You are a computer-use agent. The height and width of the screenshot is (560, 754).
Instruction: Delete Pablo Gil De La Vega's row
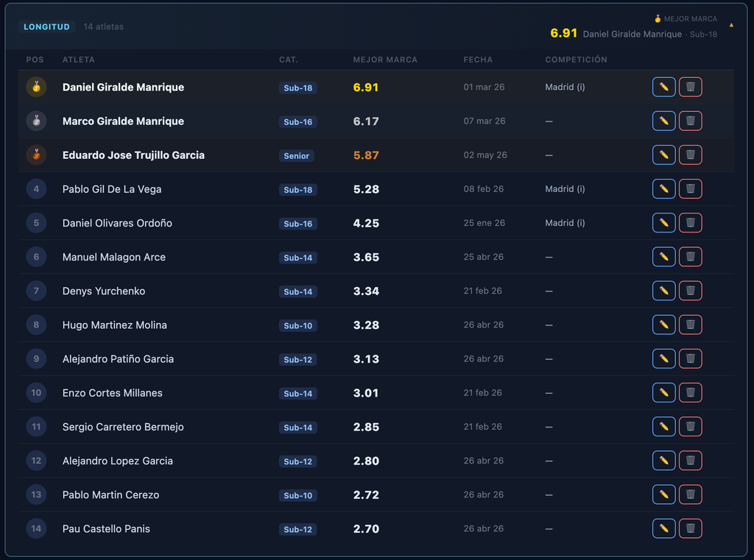(x=690, y=189)
